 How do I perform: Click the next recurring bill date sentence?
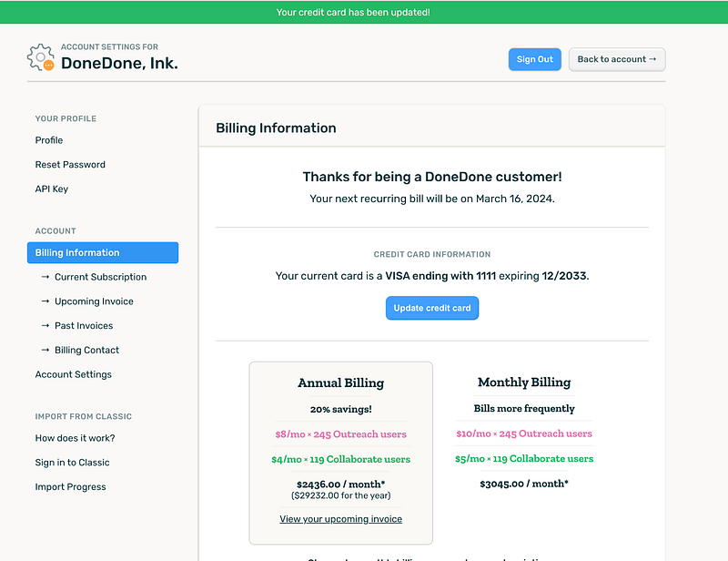point(432,199)
